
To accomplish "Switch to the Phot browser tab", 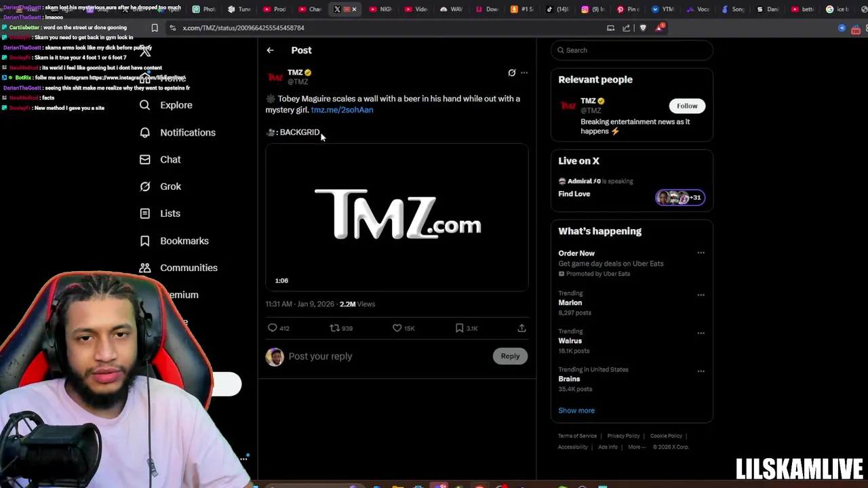I will pos(204,9).
